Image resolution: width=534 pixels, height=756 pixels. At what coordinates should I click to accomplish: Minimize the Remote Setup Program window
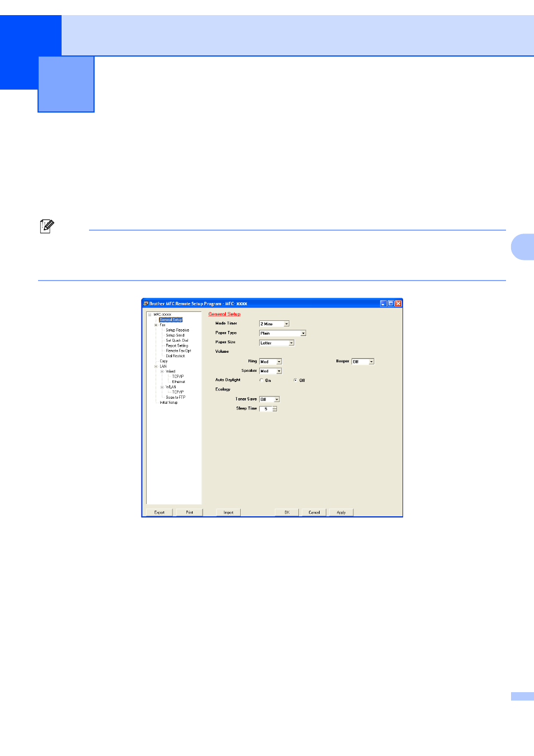click(x=383, y=304)
